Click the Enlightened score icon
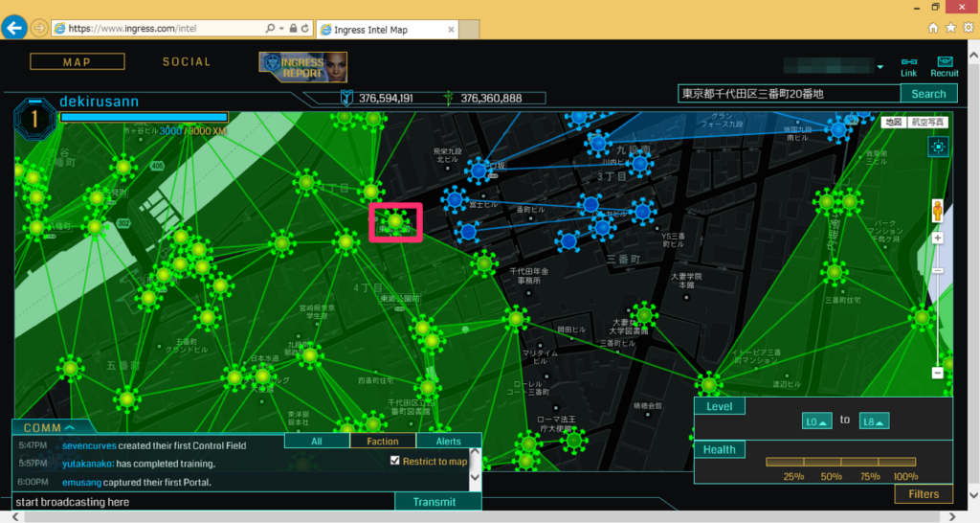 [448, 98]
